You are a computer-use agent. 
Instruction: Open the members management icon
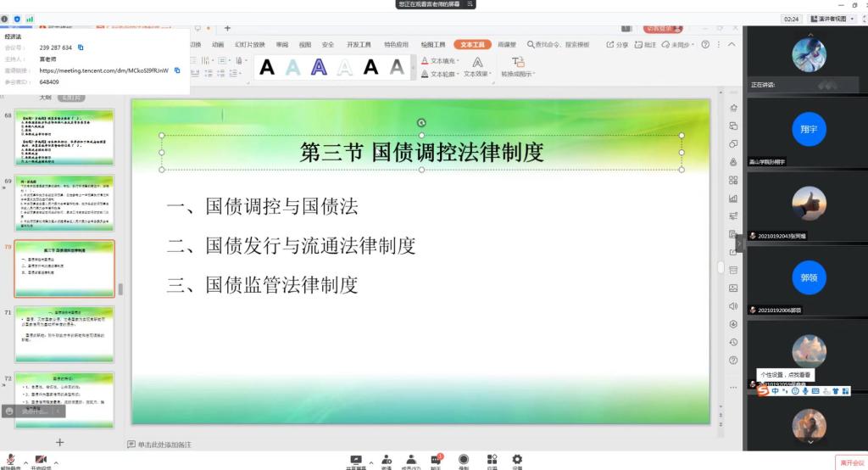[411, 459]
